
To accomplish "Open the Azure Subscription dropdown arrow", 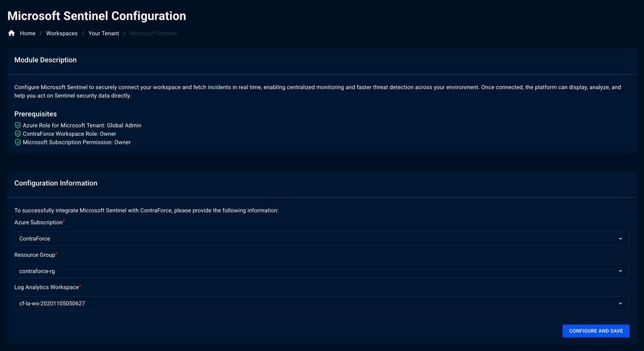I will tap(620, 239).
